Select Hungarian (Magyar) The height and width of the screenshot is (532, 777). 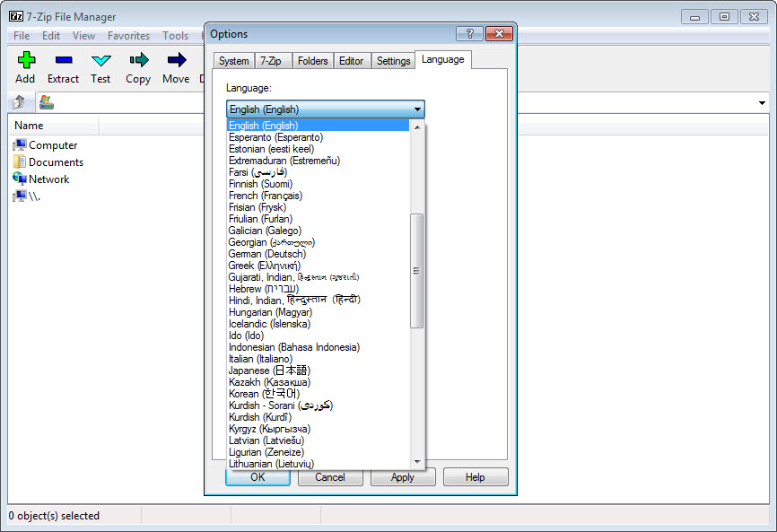coord(319,312)
